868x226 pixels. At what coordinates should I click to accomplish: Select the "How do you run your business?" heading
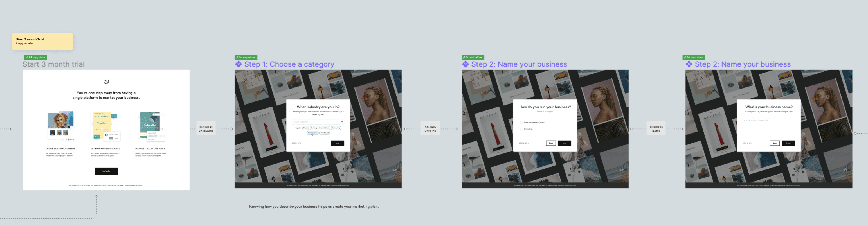click(x=545, y=107)
